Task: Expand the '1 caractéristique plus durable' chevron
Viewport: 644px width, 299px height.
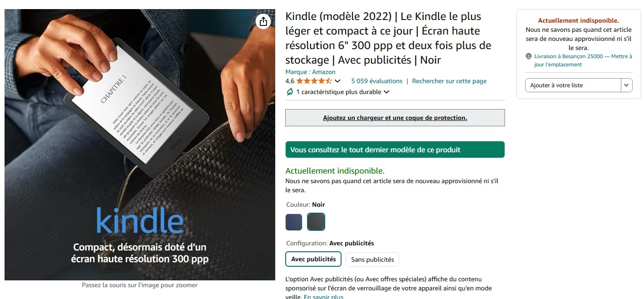Action: click(x=386, y=92)
